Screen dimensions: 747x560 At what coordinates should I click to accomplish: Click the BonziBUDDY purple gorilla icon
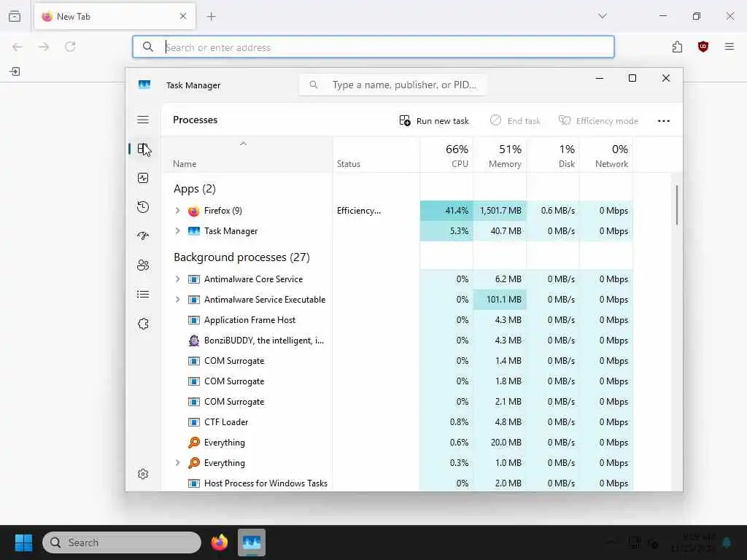(x=193, y=341)
